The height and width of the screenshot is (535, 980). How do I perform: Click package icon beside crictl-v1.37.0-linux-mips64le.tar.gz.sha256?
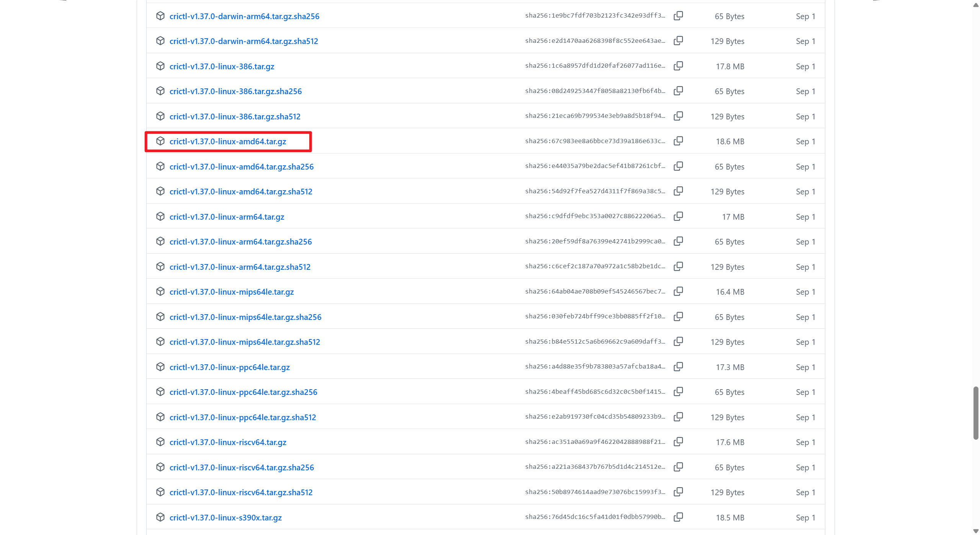click(160, 316)
